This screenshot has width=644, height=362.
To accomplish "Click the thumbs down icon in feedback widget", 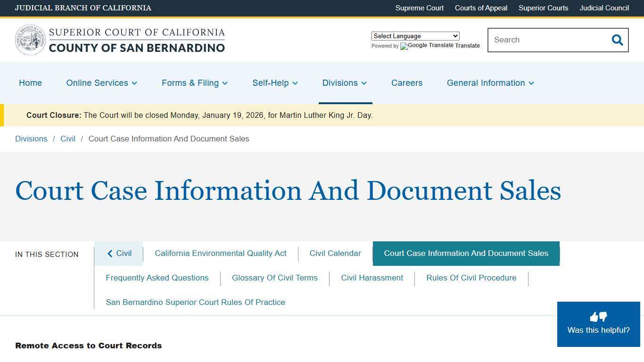I will coord(603,317).
